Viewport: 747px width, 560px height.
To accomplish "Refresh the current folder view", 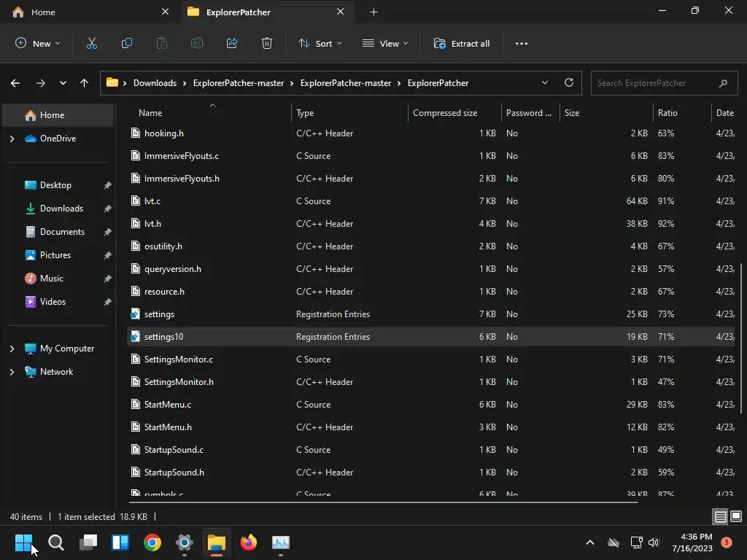I will 569,82.
